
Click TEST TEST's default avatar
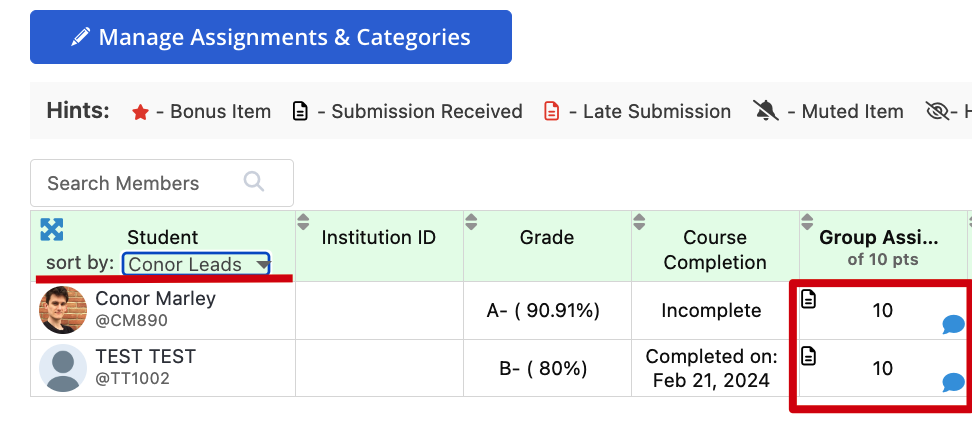[x=63, y=368]
